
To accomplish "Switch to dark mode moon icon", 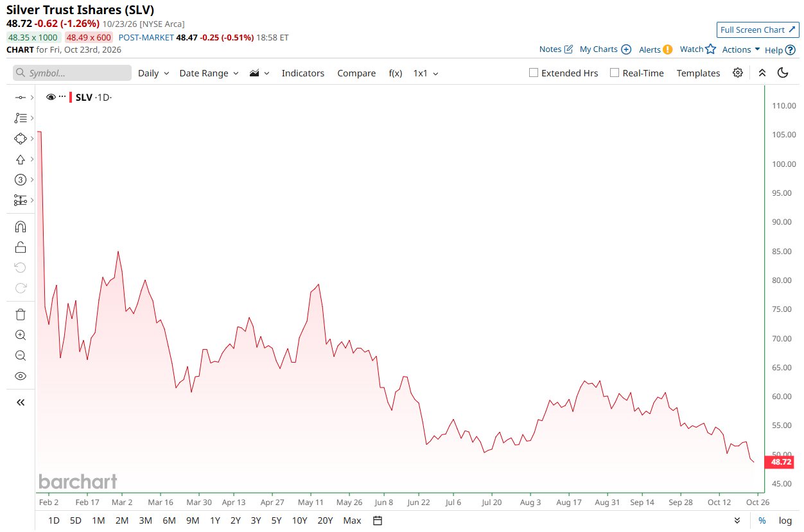I will coord(782,73).
